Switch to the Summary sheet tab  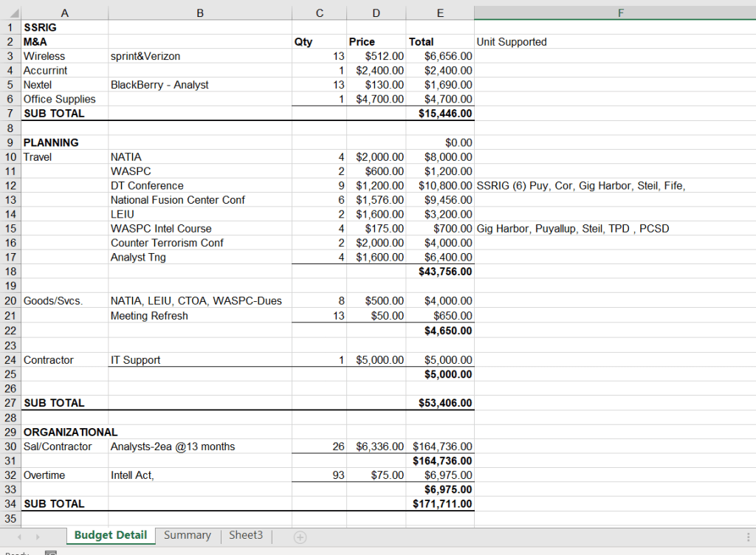(x=187, y=536)
